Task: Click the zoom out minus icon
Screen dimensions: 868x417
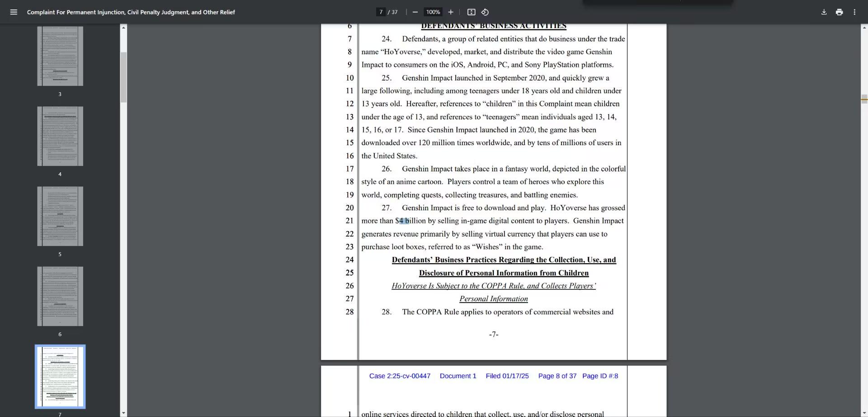Action: (x=415, y=12)
